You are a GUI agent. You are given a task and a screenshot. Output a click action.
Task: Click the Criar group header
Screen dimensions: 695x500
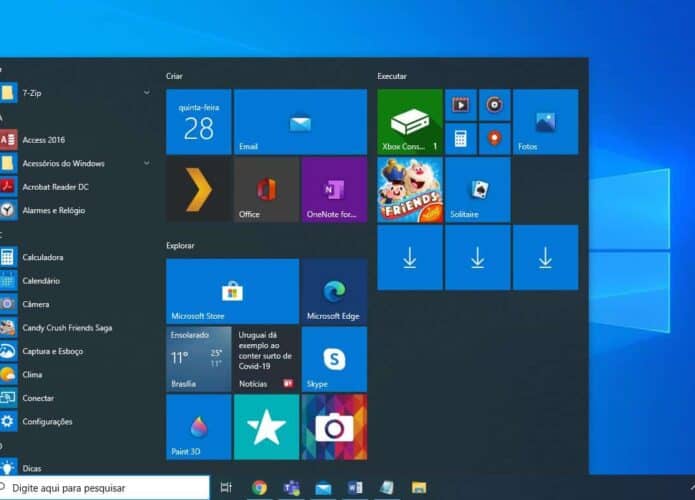174,76
